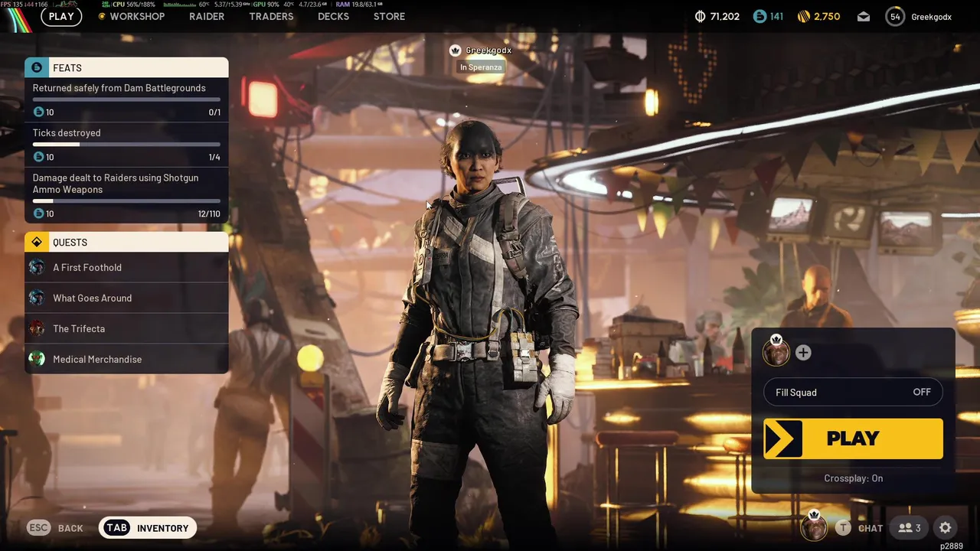Open CHAT with the T button
980x551 pixels.
pyautogui.click(x=860, y=528)
